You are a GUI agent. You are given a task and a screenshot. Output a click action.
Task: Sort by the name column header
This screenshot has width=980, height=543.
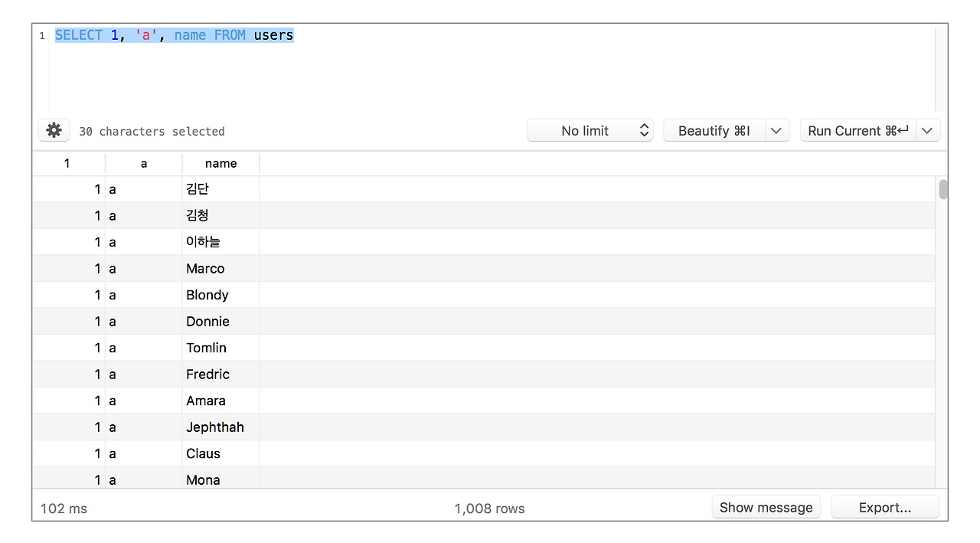tap(220, 163)
